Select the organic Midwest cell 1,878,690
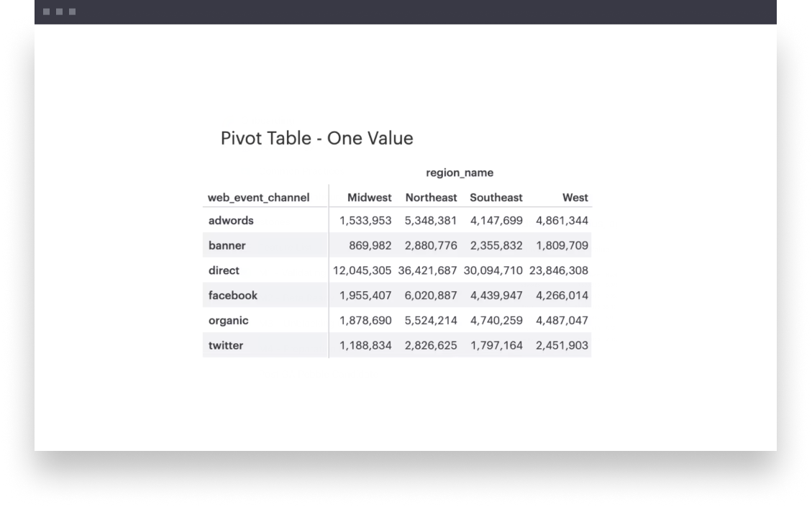The height and width of the screenshot is (507, 812). 365,321
